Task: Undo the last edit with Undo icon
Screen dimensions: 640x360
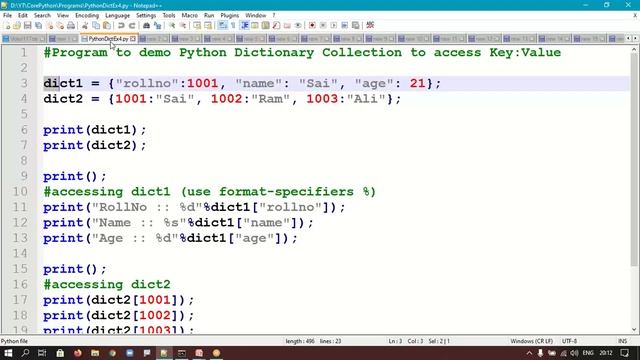Action: coord(121,25)
